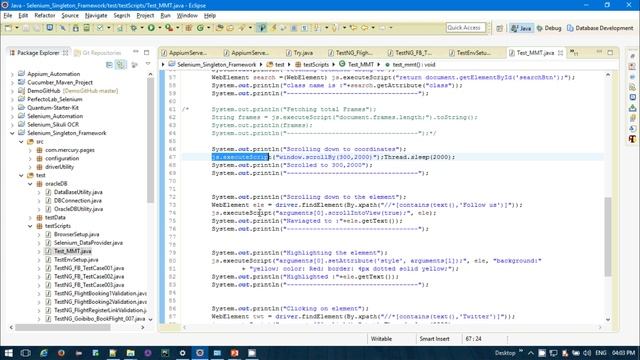Switch to Git Repositories view tab
Viewport: 640px width, 360px height.
click(x=98, y=53)
